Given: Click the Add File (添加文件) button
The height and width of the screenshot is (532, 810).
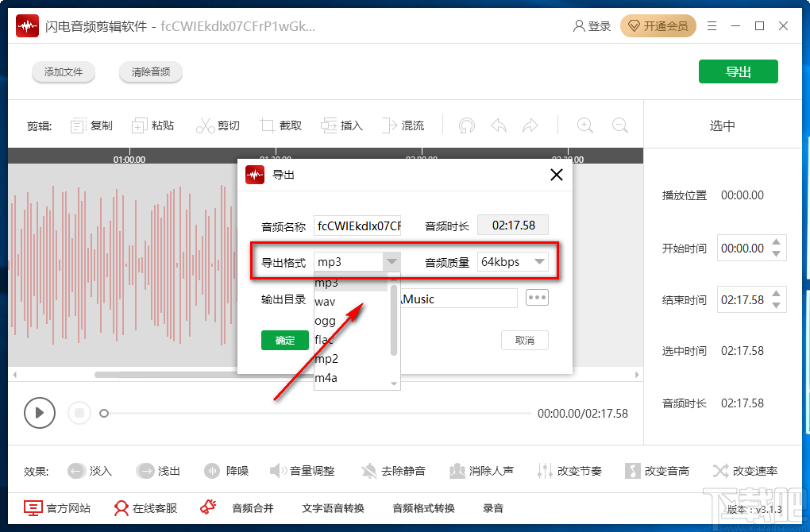Looking at the screenshot, I should coord(64,71).
